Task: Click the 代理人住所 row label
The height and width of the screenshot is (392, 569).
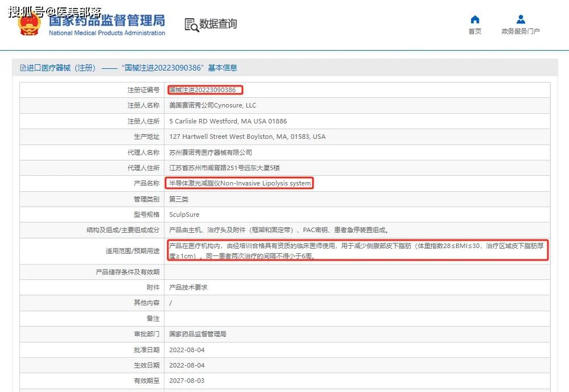Action: (x=143, y=168)
